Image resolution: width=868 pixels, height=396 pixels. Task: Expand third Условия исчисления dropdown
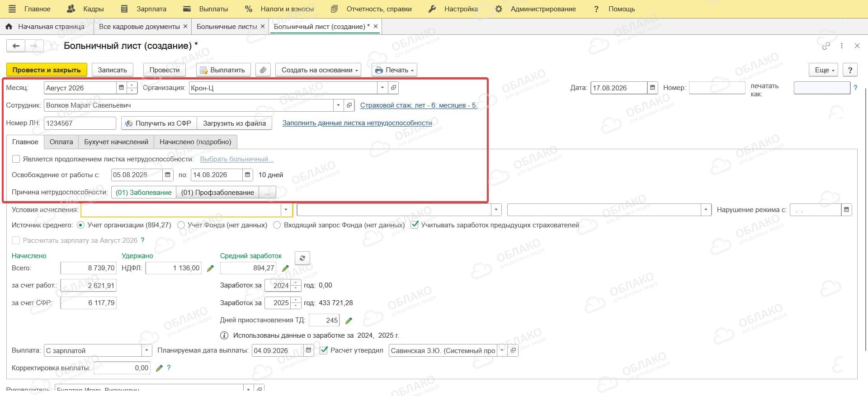pos(706,210)
